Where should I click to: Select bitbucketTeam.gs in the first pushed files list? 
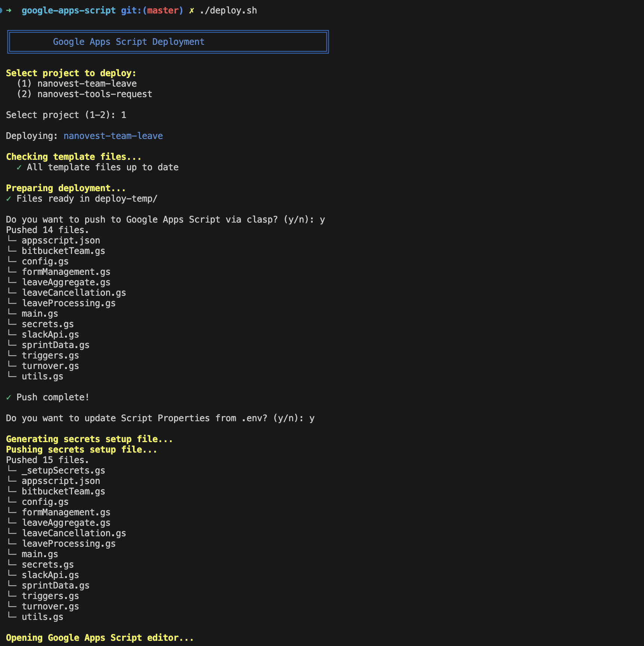(64, 251)
